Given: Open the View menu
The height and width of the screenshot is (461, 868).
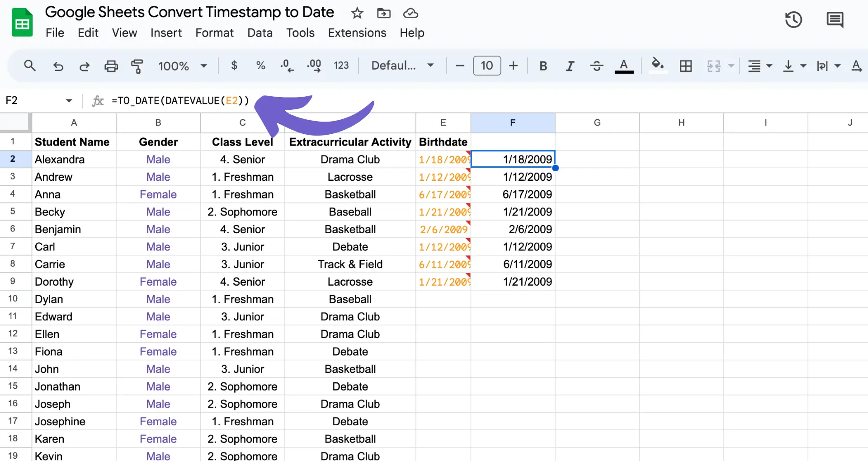Looking at the screenshot, I should (x=124, y=33).
